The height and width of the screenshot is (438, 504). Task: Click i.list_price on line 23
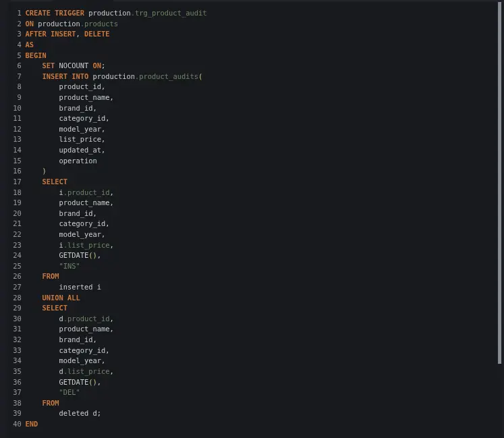pyautogui.click(x=86, y=245)
